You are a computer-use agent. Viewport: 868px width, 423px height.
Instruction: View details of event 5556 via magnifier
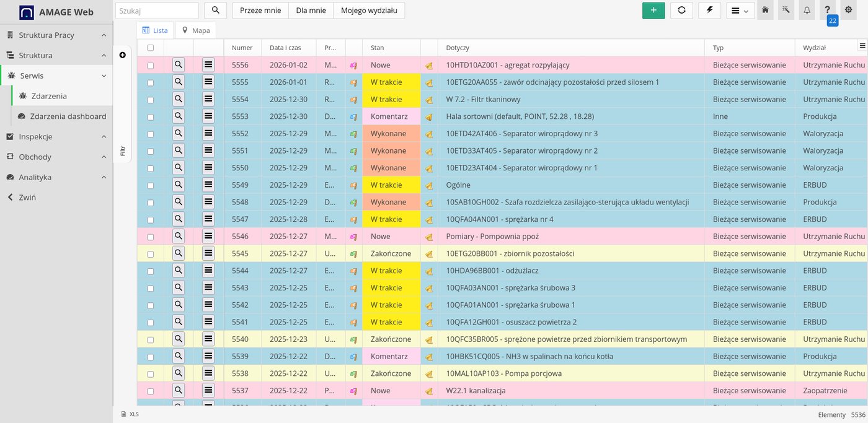(179, 64)
